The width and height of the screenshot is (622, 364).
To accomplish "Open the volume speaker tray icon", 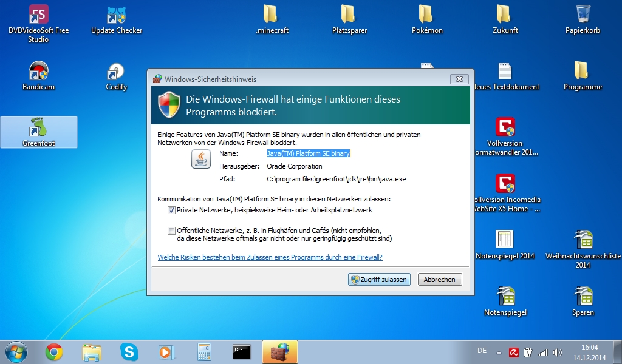I will click(x=558, y=352).
